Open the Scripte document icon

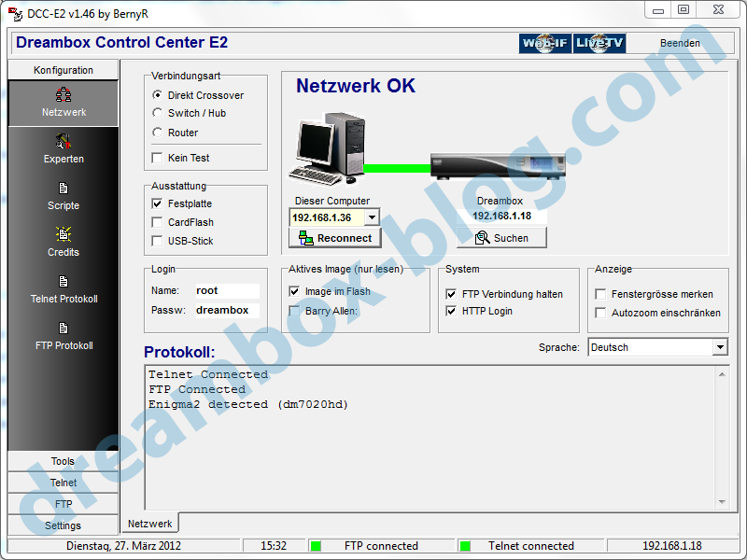(x=63, y=189)
